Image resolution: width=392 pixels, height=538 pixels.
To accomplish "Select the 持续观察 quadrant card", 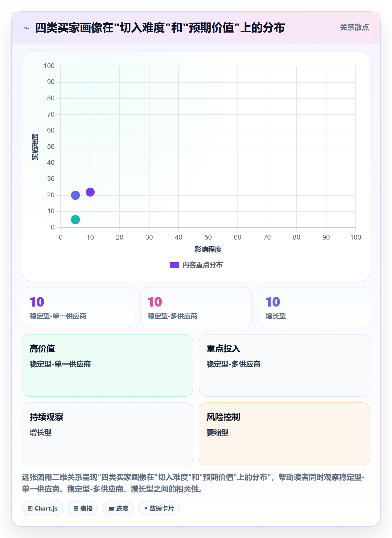I will click(x=108, y=434).
